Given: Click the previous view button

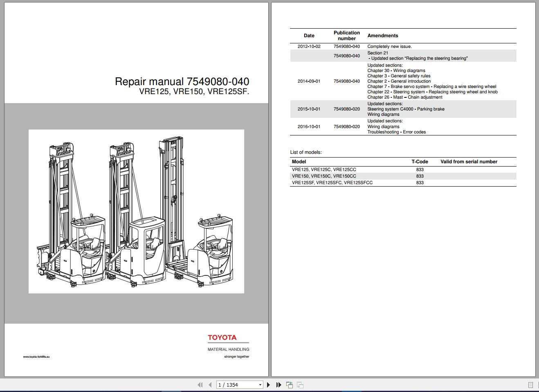Looking at the screenshot, I should [x=290, y=385].
